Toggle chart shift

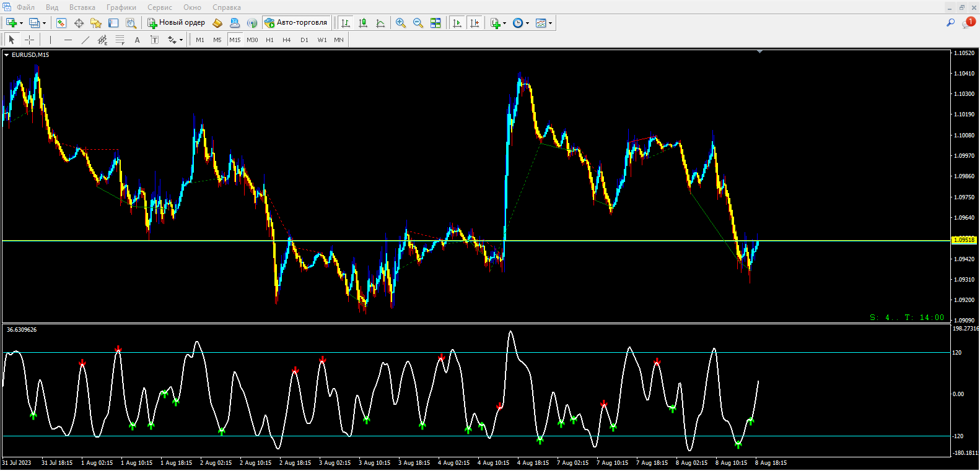[475, 23]
